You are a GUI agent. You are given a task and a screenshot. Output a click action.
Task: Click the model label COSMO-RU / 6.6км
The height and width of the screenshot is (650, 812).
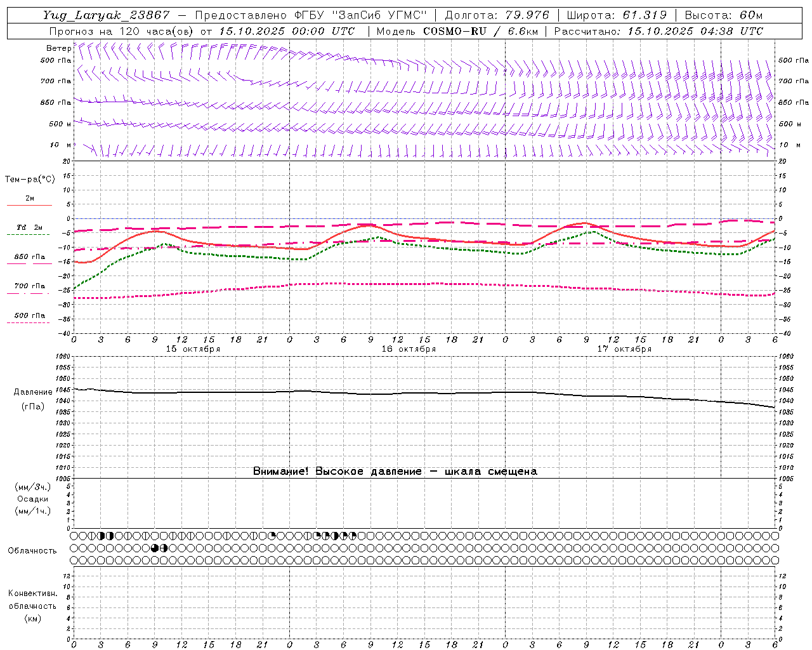click(x=480, y=31)
